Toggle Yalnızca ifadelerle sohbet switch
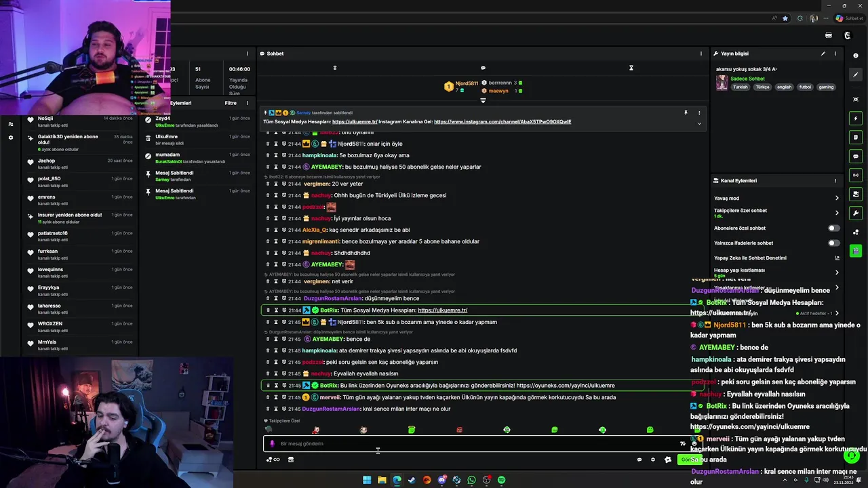The image size is (868, 488). (833, 243)
